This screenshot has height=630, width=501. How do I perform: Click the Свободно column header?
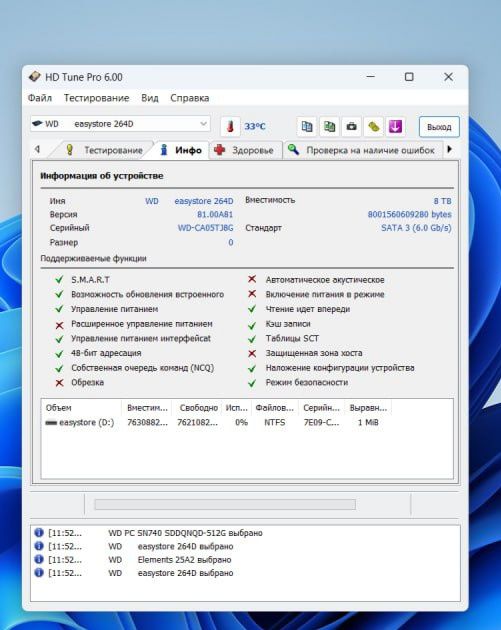(x=197, y=408)
